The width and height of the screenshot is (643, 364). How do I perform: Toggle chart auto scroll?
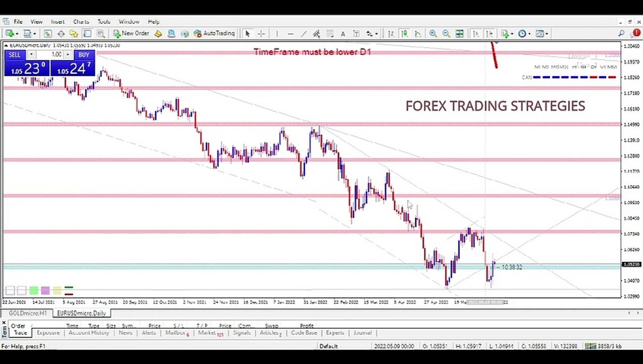pos(476,33)
